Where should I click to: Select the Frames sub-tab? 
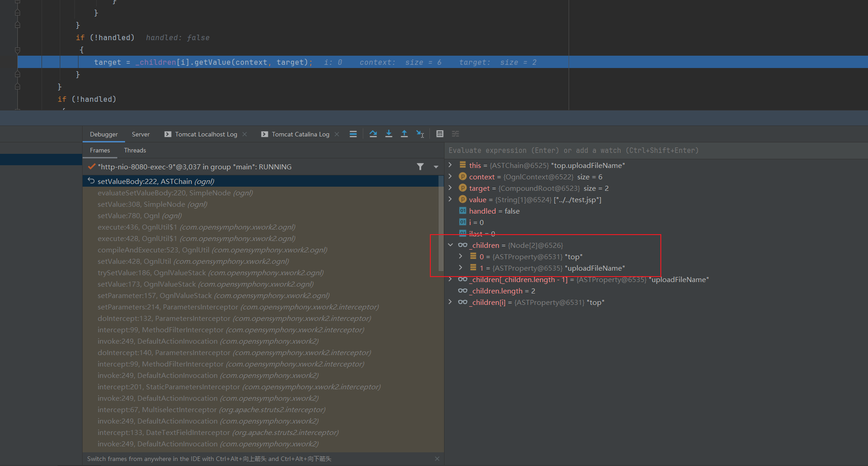pos(99,150)
